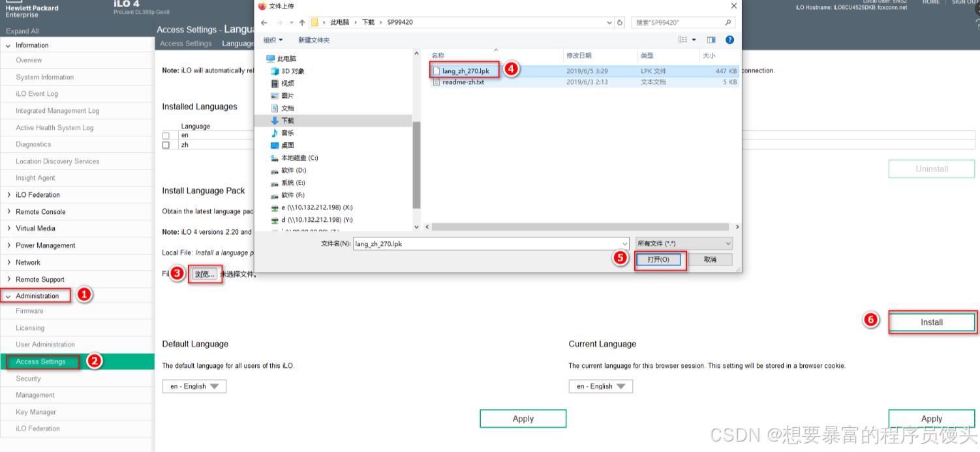Select 音乐 folder in sidebar
The image size is (980, 452).
point(282,133)
